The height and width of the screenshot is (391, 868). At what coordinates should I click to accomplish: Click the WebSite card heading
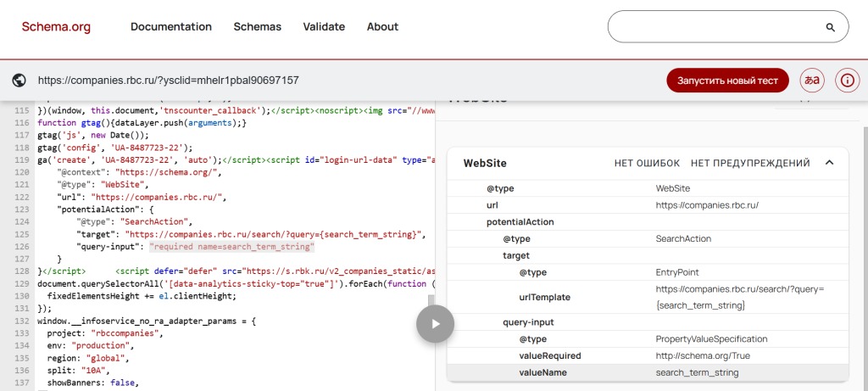click(x=485, y=164)
